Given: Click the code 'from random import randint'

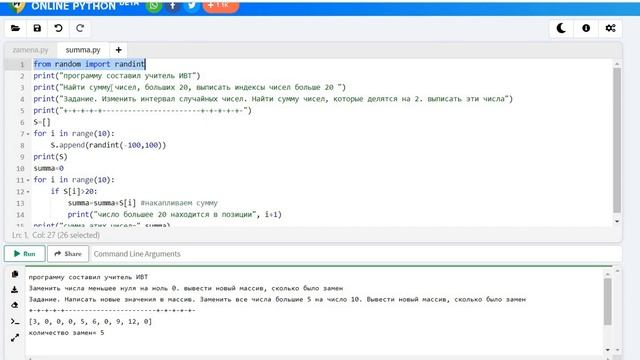Looking at the screenshot, I should pyautogui.click(x=89, y=64).
